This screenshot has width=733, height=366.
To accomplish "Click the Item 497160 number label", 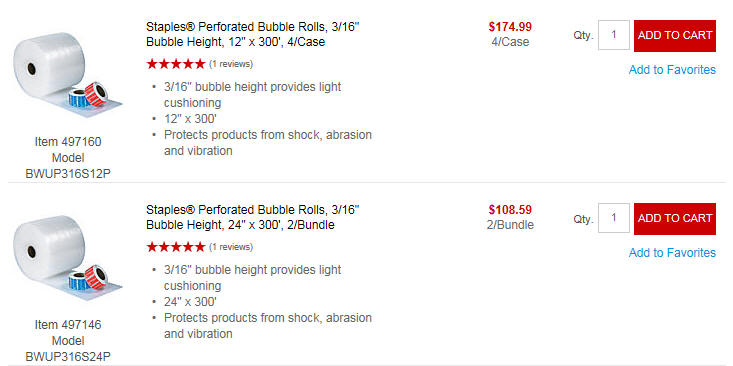I will pyautogui.click(x=68, y=142).
